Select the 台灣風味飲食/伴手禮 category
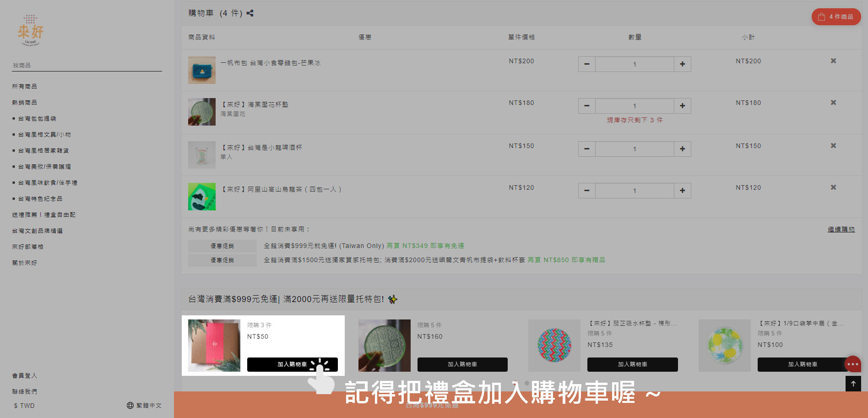 pyautogui.click(x=48, y=182)
